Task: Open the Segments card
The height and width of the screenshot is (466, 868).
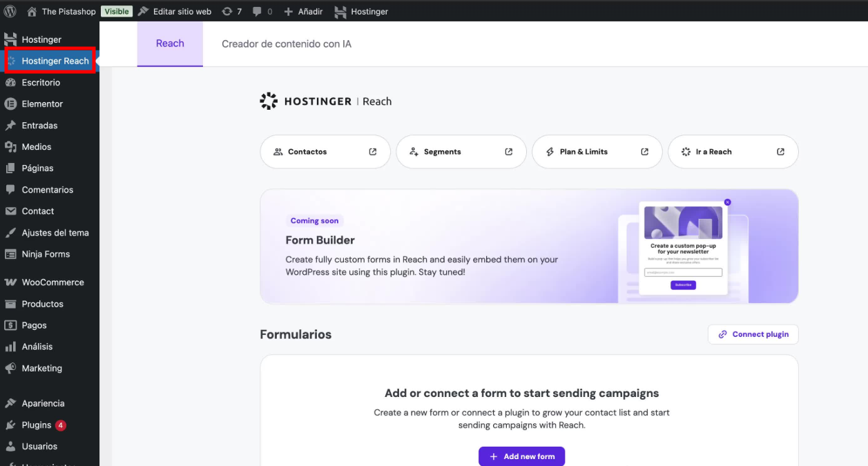Action: click(x=461, y=152)
